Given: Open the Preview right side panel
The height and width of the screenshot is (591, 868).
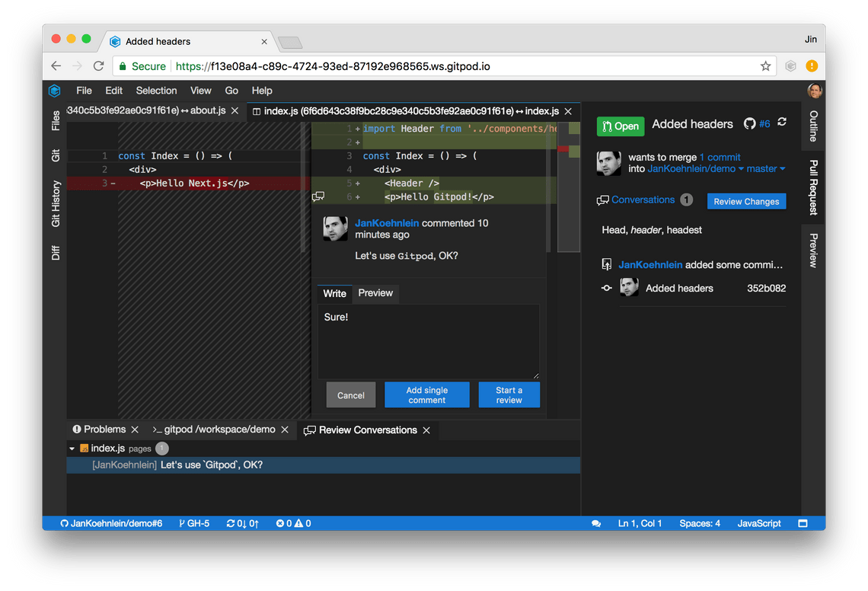Looking at the screenshot, I should (x=813, y=251).
